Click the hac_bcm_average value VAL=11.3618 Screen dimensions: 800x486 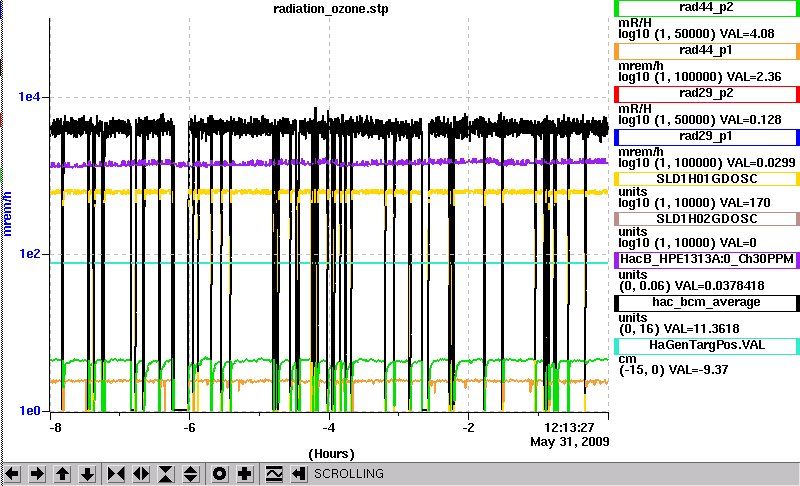(701, 329)
